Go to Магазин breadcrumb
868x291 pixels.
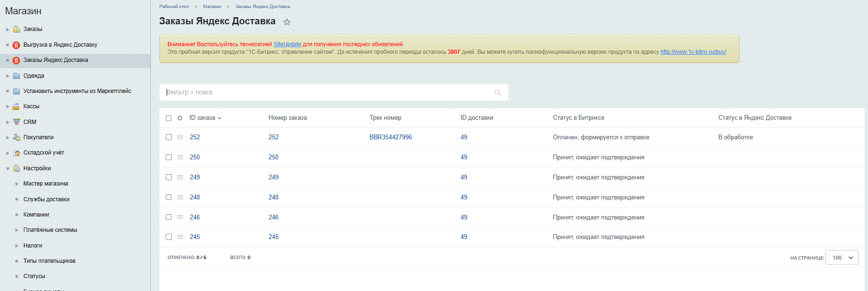click(212, 7)
